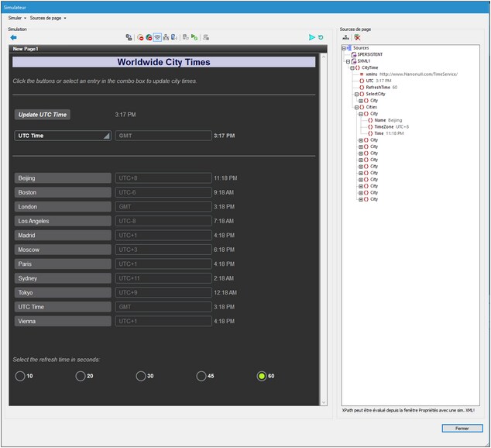The image size is (491, 448).
Task: Click the red X icon in Sources de page
Action: tap(357, 37)
